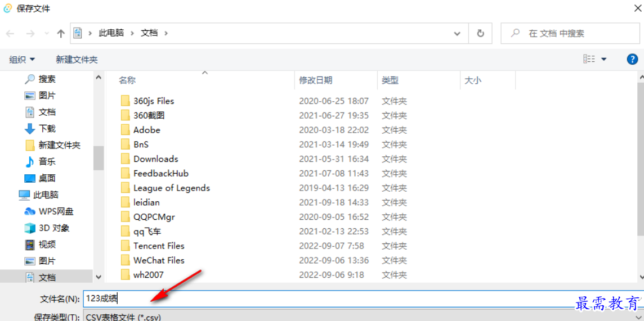This screenshot has height=321, width=644.
Task: Open the view options dropdown arrow
Action: click(x=603, y=60)
